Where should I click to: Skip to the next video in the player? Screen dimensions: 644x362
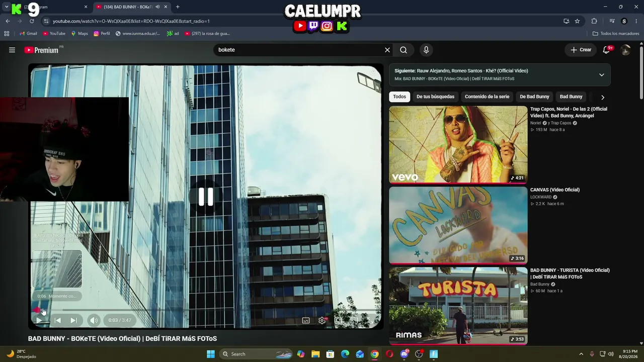(x=73, y=320)
